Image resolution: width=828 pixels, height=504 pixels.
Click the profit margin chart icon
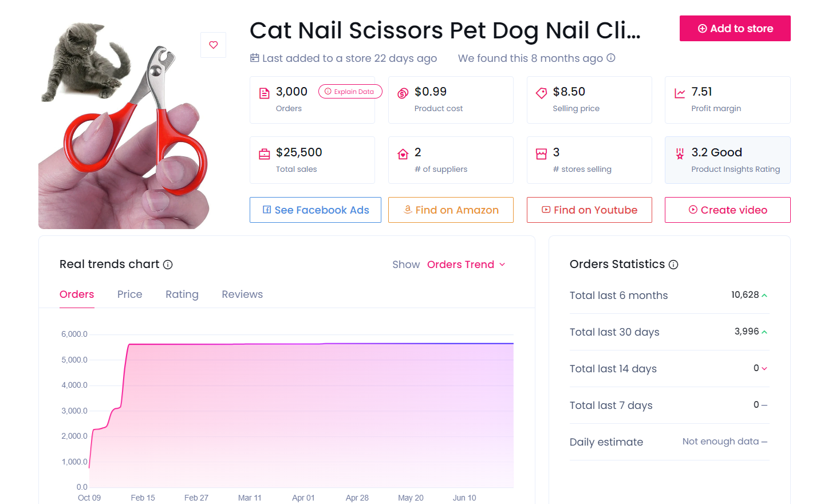(x=680, y=93)
